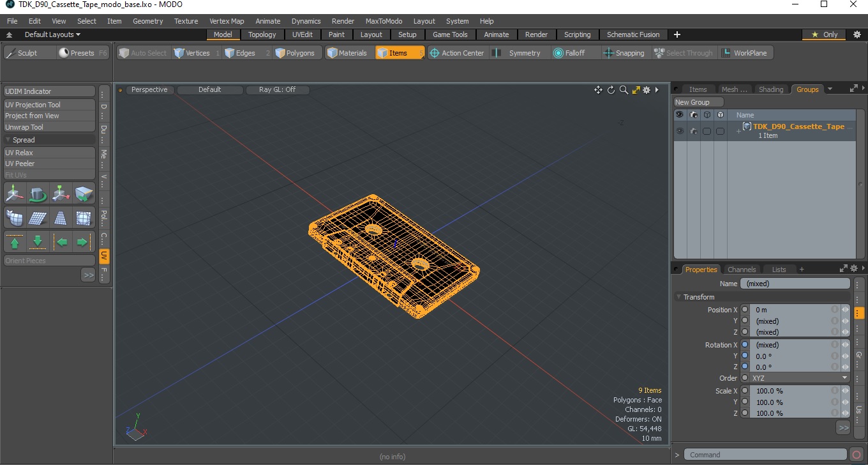The width and height of the screenshot is (868, 465).
Task: Toggle the Only star button
Action: 824,34
